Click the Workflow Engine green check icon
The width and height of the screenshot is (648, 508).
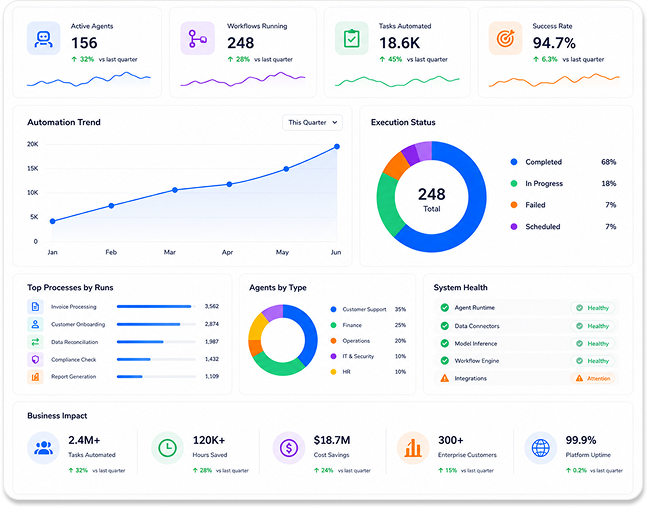(445, 360)
